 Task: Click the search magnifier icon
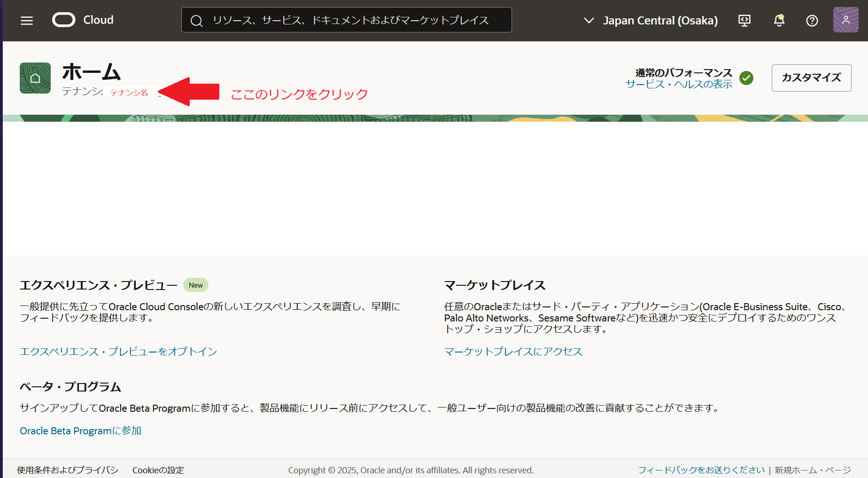tap(197, 21)
